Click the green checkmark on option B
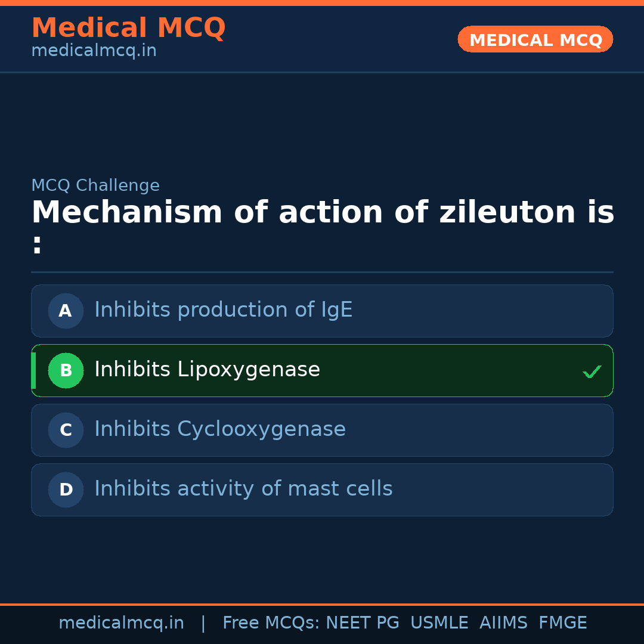Screen dimensions: 644x644 coord(592,371)
